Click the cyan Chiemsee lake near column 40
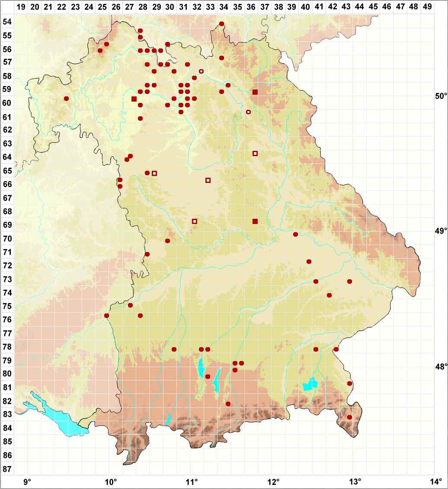 point(310,384)
